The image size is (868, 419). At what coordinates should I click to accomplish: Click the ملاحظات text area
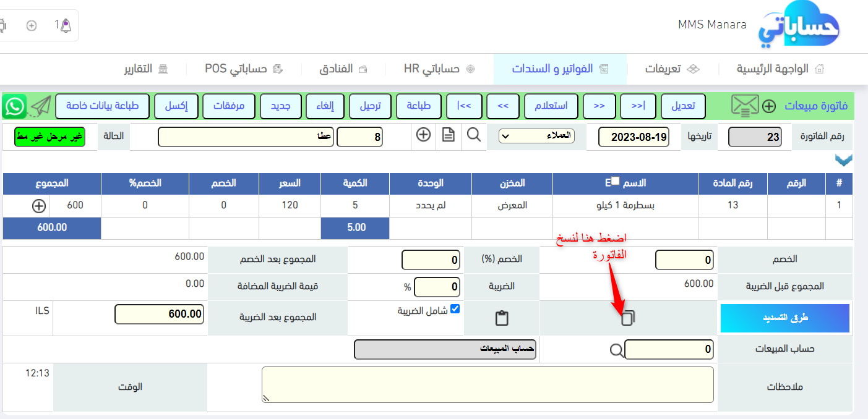488,384
